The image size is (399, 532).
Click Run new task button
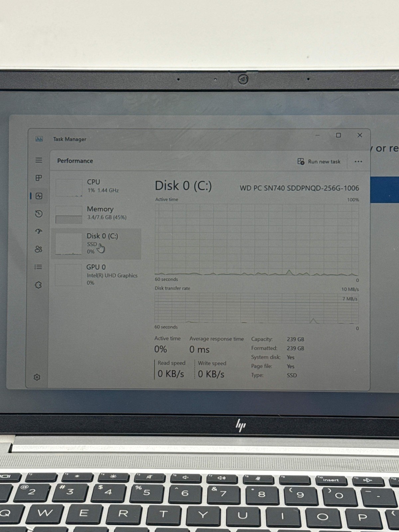point(319,162)
